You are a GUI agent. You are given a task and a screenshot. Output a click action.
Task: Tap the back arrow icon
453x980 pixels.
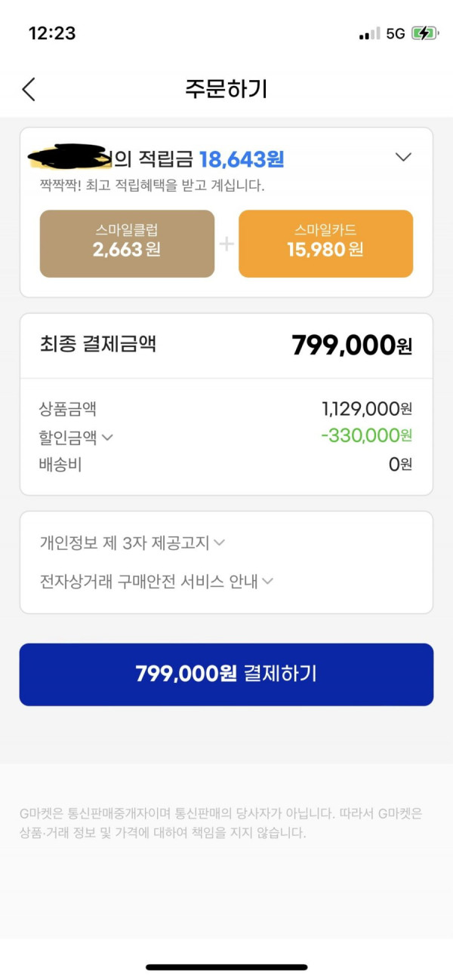[29, 89]
